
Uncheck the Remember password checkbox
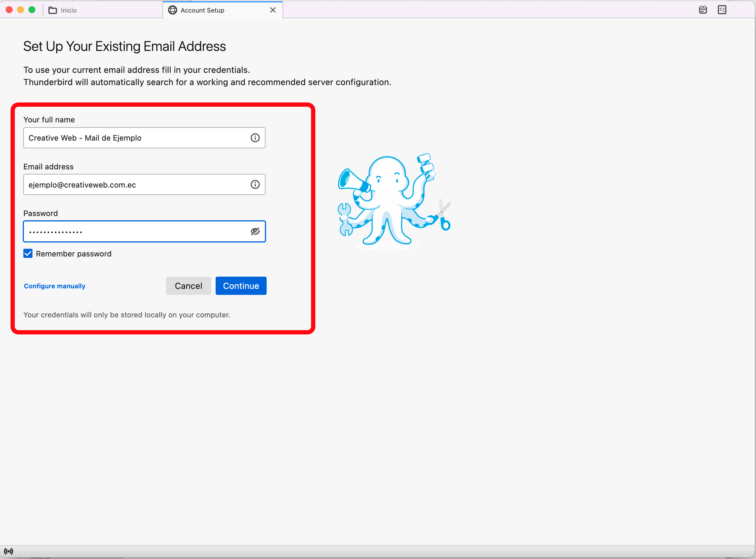[x=28, y=253]
